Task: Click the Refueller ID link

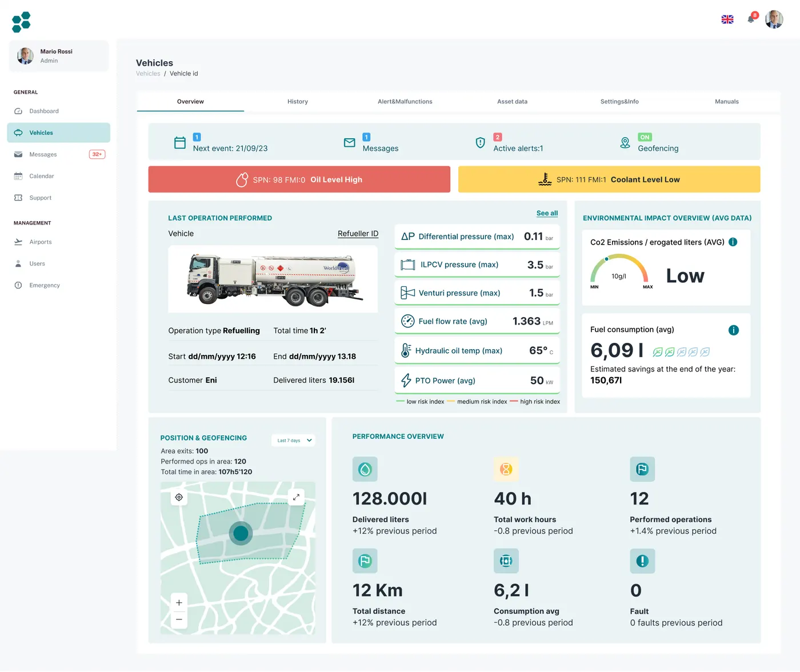Action: click(x=358, y=234)
